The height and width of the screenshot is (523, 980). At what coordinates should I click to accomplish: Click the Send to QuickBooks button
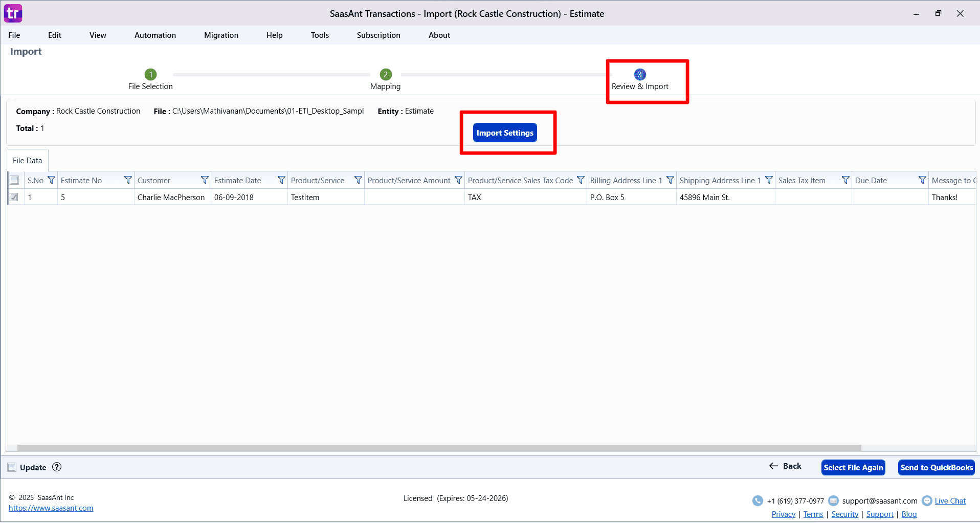click(x=936, y=467)
